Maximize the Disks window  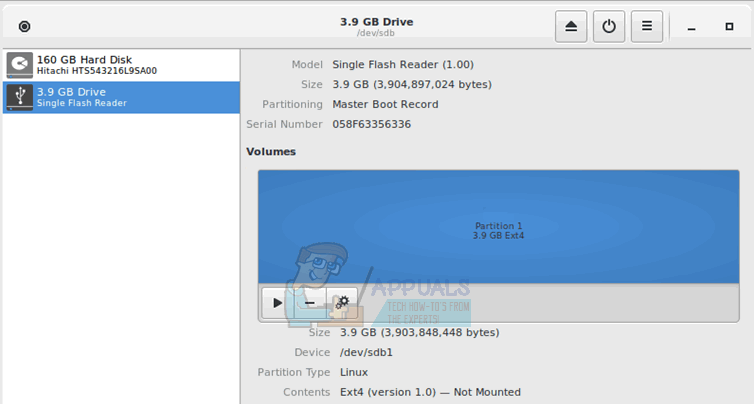click(x=728, y=27)
